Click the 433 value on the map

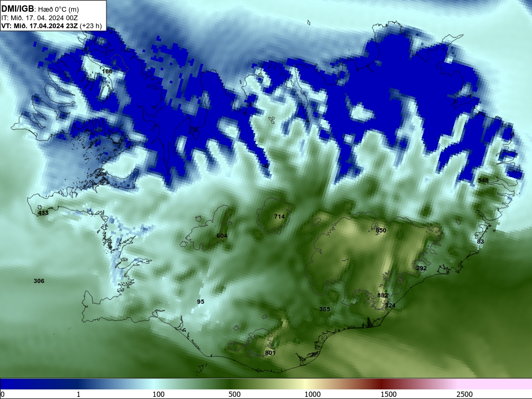43,213
